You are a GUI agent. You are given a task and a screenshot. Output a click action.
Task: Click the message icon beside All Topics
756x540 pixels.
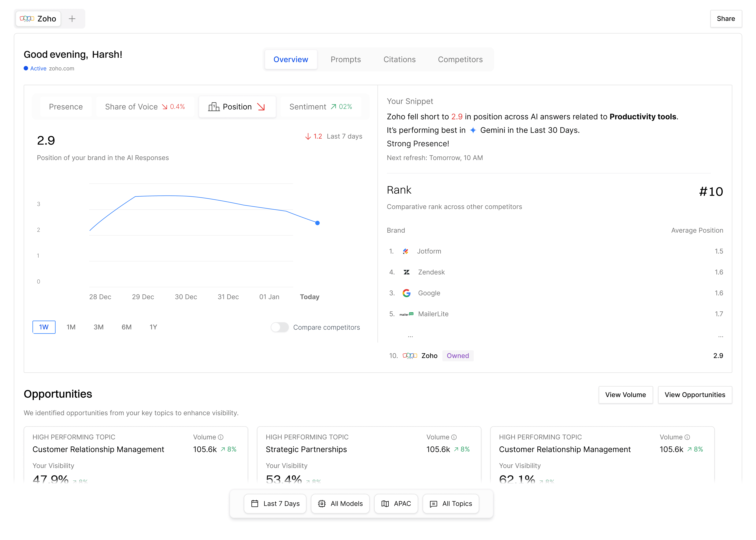(x=434, y=504)
